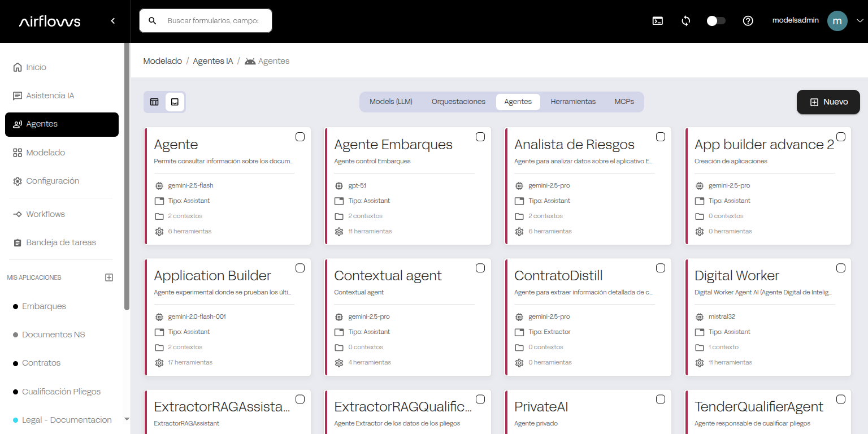The width and height of the screenshot is (868, 434).
Task: Select the Digital Worker card checkbox
Action: point(840,267)
